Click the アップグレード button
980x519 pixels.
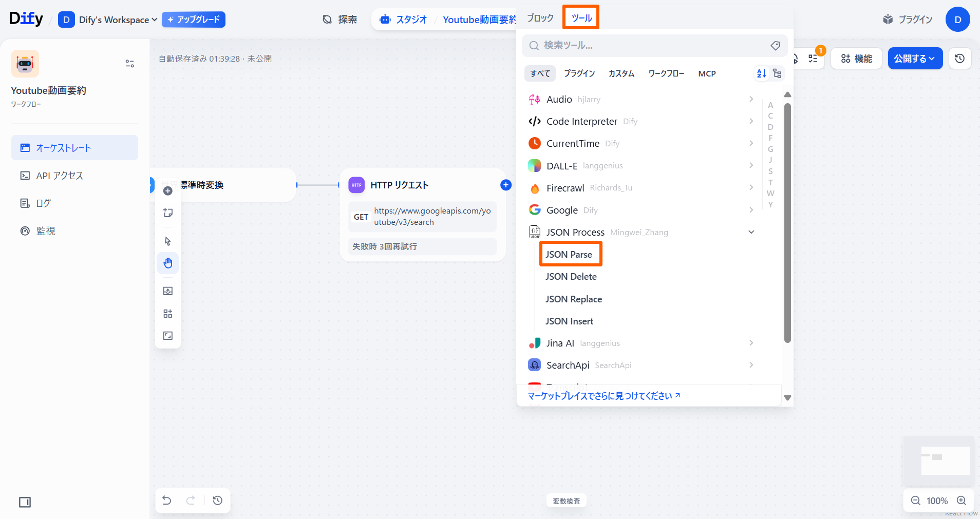tap(194, 20)
